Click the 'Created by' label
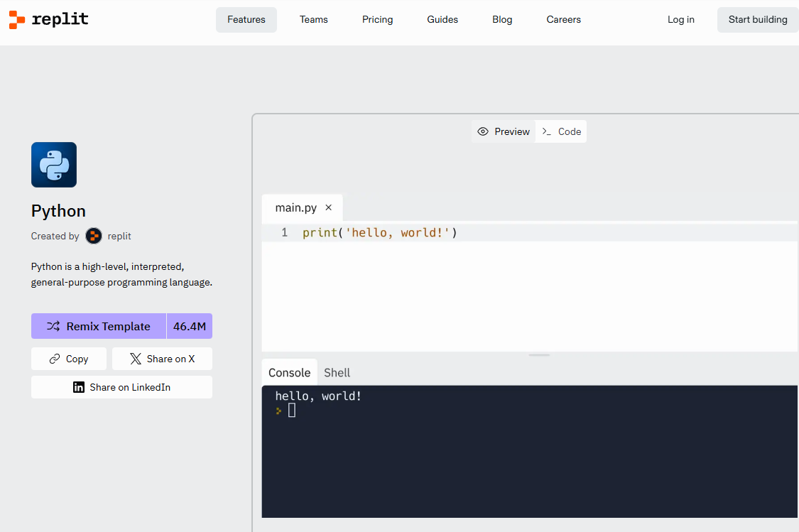Screen dimensions: 799x532 click(x=55, y=236)
